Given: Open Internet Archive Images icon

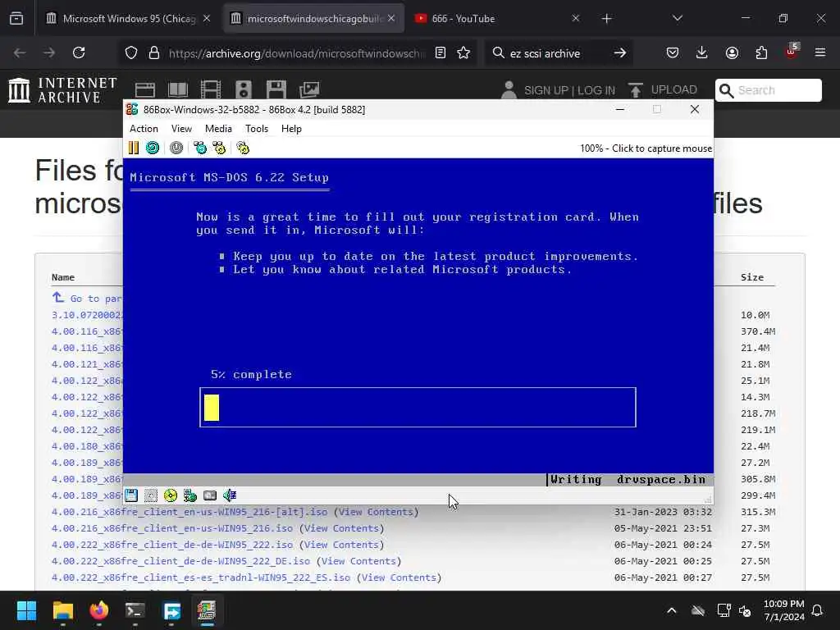Looking at the screenshot, I should click(x=309, y=90).
